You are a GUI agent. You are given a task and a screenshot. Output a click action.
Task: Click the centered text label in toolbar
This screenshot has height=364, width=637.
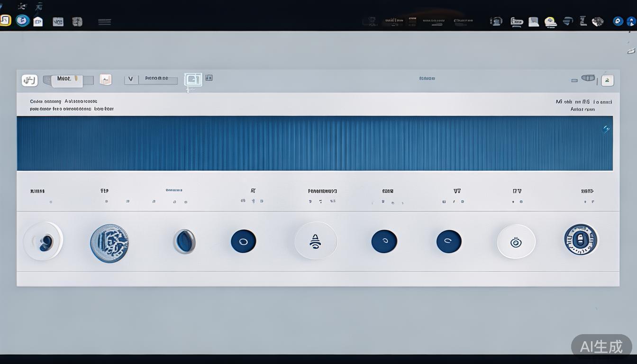(427, 79)
